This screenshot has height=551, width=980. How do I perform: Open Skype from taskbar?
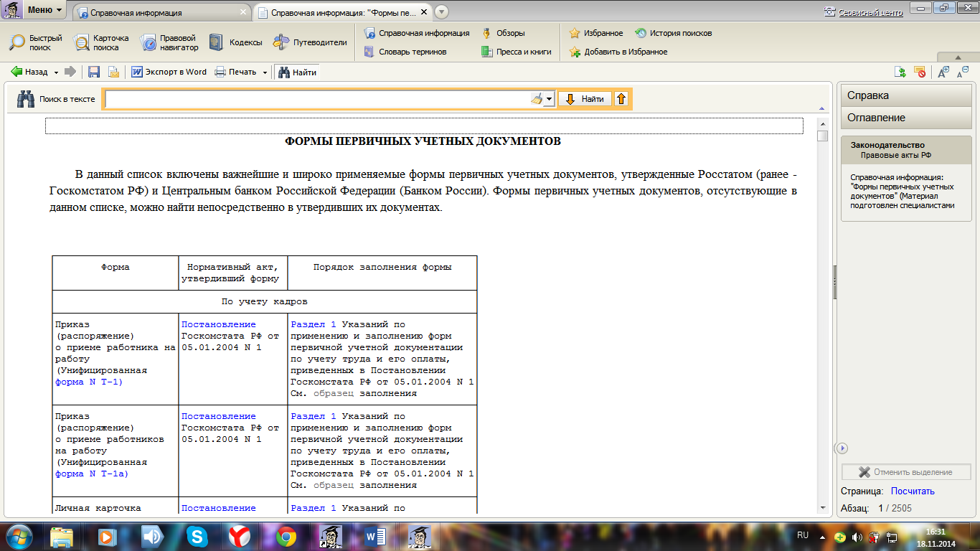coord(197,536)
